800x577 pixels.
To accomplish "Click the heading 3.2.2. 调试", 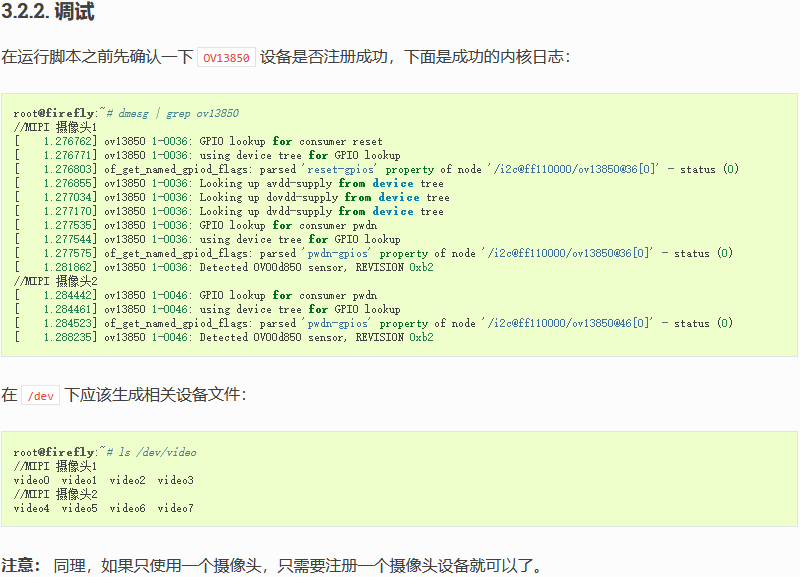I will pyautogui.click(x=48, y=11).
